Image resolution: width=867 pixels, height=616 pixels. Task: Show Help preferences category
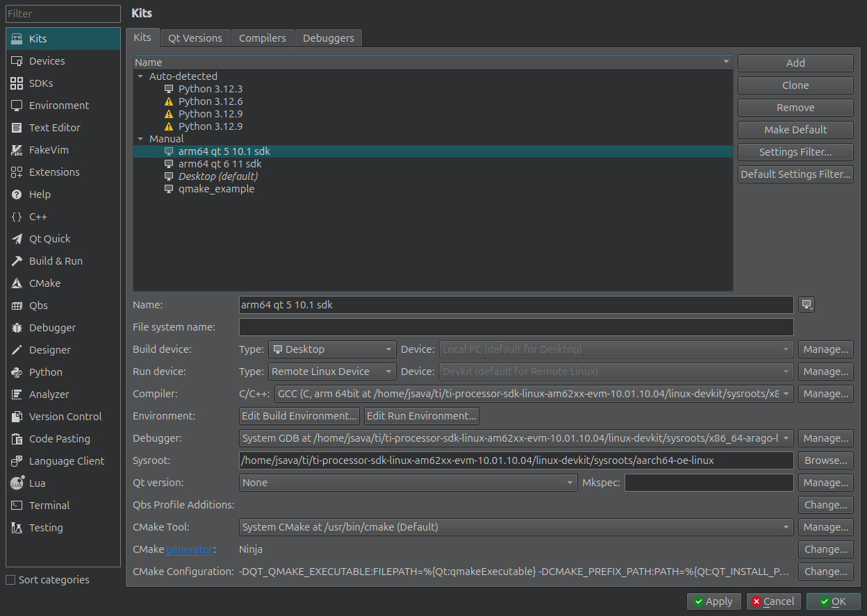(63, 194)
